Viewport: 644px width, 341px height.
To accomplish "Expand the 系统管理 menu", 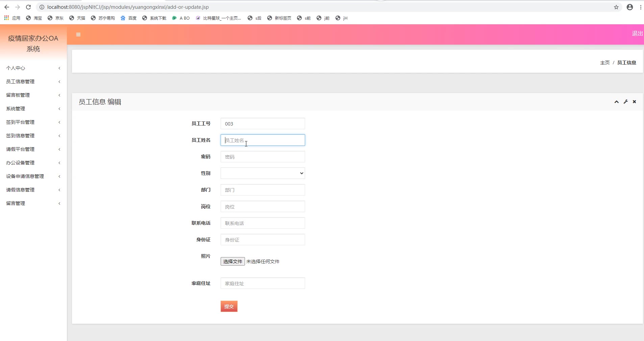I will [x=33, y=109].
